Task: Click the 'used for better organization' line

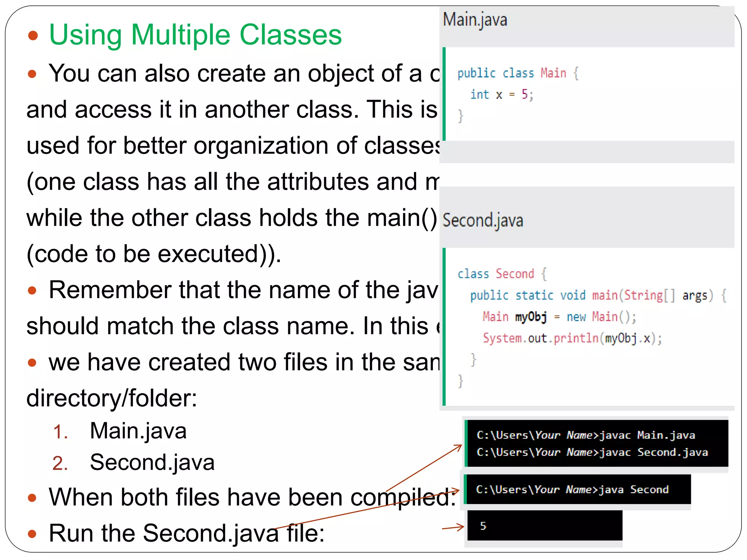Action: 233,146
